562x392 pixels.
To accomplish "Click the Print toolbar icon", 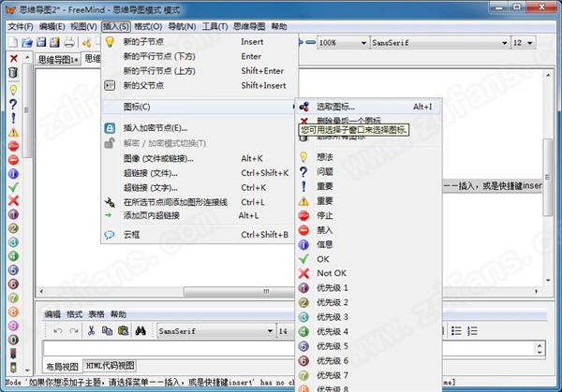I will coord(68,42).
